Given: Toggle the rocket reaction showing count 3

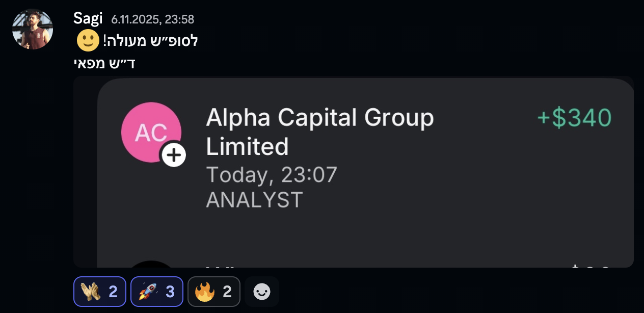Looking at the screenshot, I should pyautogui.click(x=156, y=291).
